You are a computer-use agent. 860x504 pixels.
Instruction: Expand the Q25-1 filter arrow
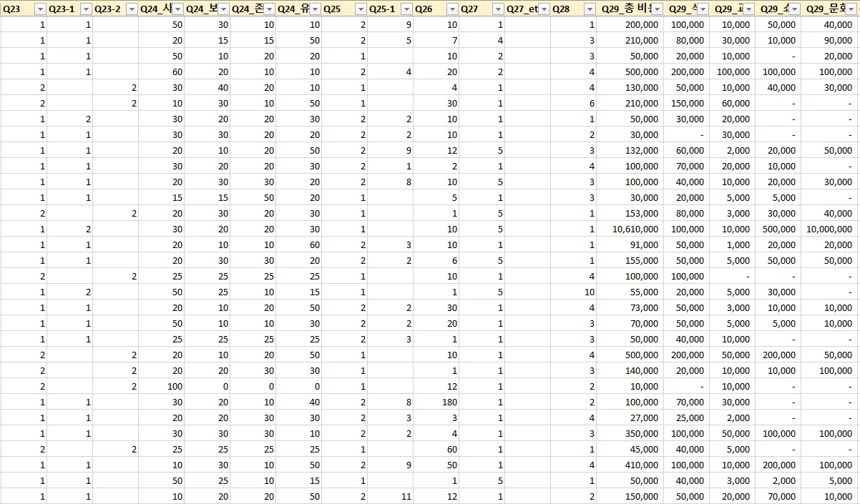(x=407, y=9)
